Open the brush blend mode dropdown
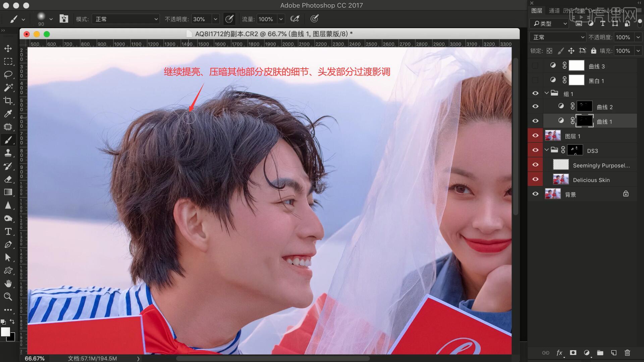644x362 pixels. tap(126, 19)
